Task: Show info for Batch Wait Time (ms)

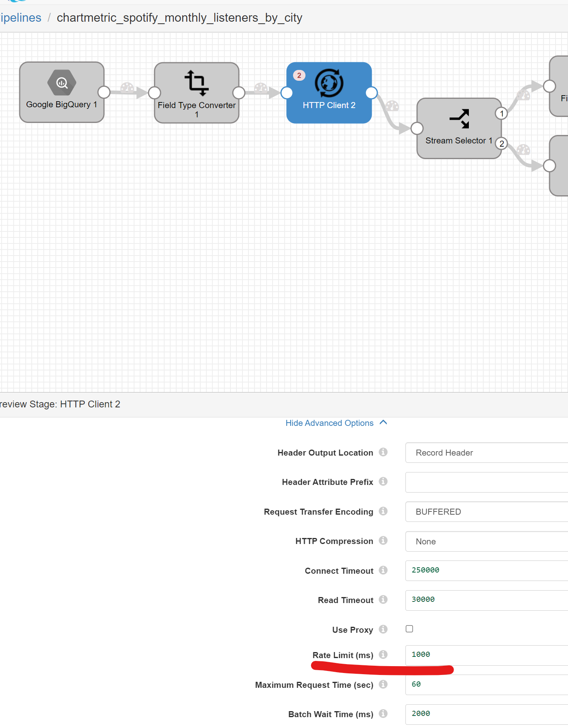Action: point(383,714)
